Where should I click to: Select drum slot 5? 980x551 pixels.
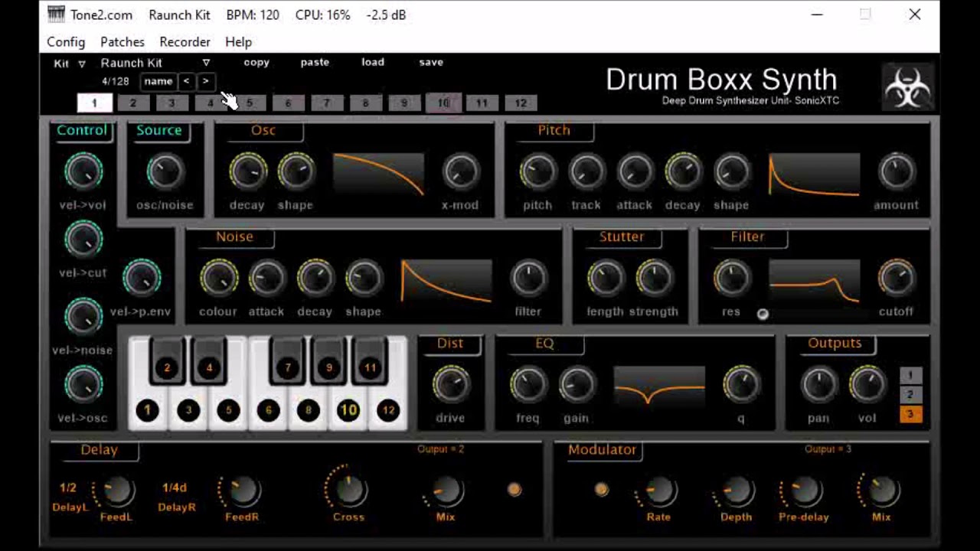[x=250, y=103]
